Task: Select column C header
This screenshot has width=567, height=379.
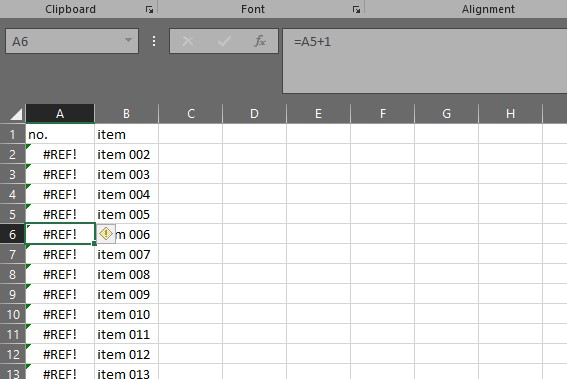Action: (191, 114)
